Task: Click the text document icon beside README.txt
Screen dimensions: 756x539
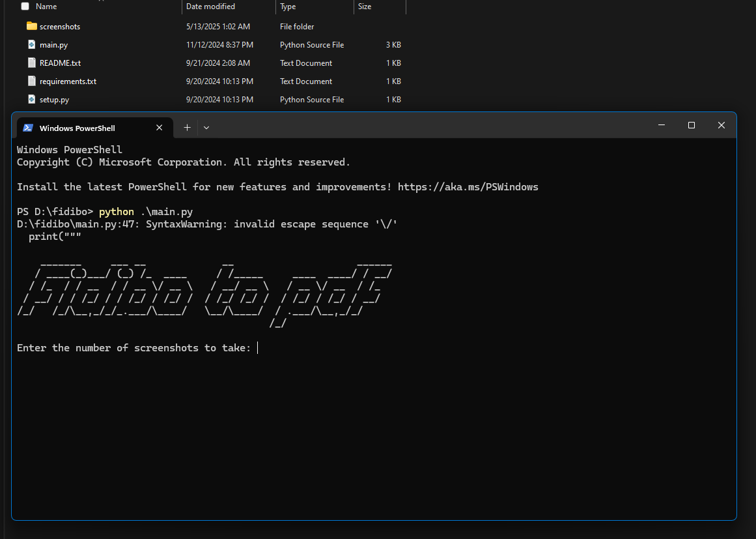Action: (x=31, y=63)
